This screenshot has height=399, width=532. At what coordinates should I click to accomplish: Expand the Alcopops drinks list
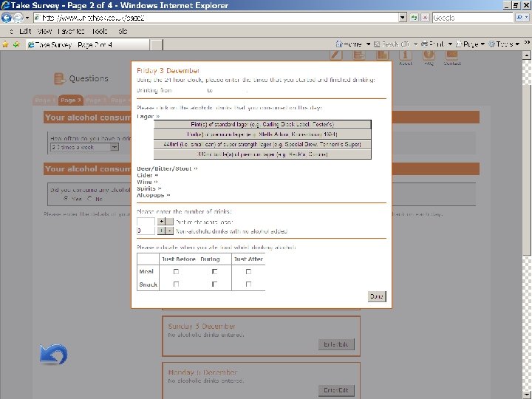[154, 195]
